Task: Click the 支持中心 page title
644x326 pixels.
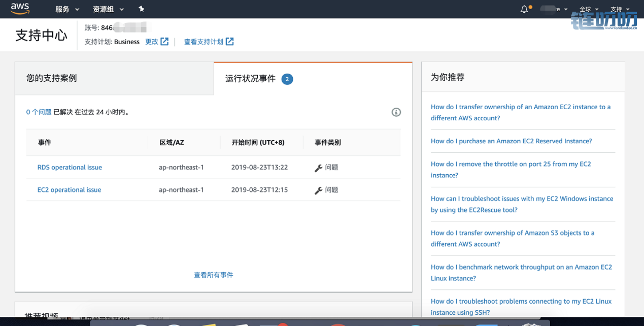Action: click(x=41, y=35)
